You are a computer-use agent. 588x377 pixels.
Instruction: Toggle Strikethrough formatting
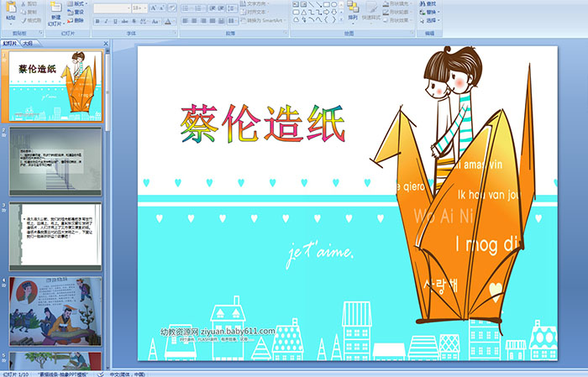[x=124, y=21]
